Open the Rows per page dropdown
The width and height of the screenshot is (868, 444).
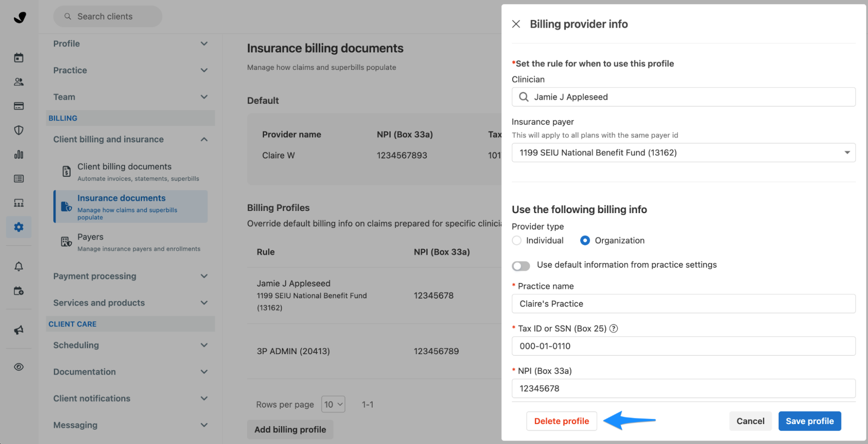333,405
